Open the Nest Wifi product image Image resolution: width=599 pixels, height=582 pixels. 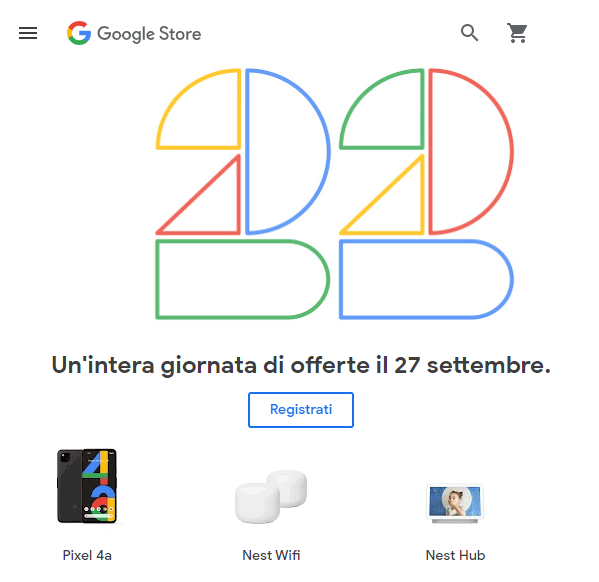click(x=271, y=497)
